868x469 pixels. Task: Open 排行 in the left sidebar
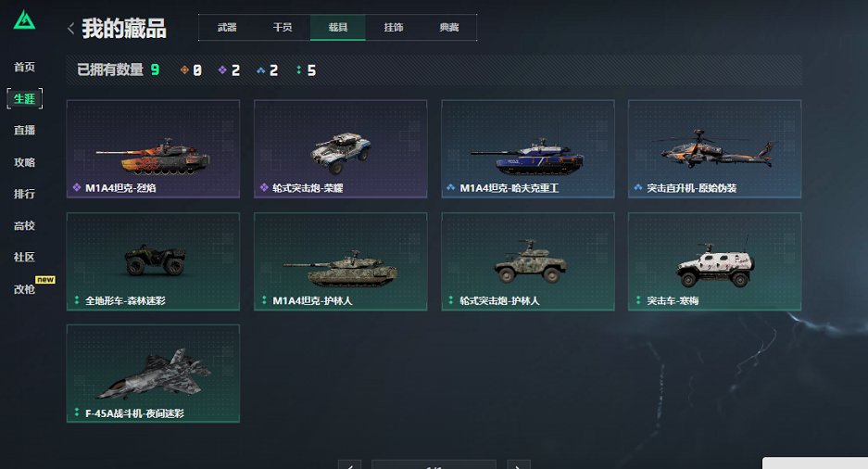[x=24, y=194]
